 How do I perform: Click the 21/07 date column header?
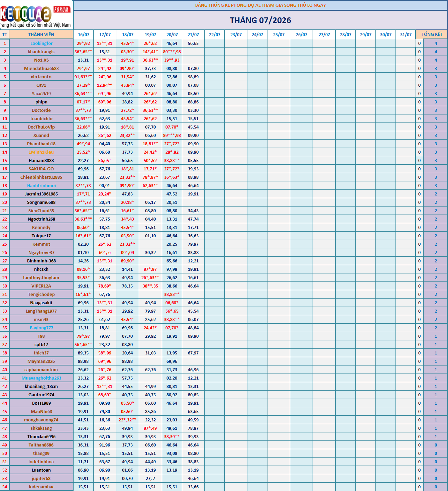pyautogui.click(x=193, y=34)
